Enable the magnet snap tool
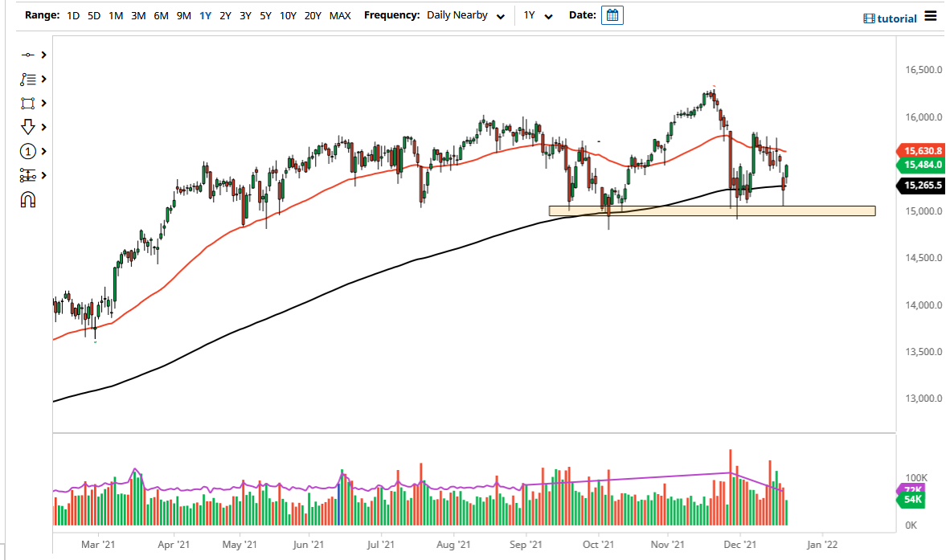Screen dimensions: 950x560 click(x=28, y=199)
